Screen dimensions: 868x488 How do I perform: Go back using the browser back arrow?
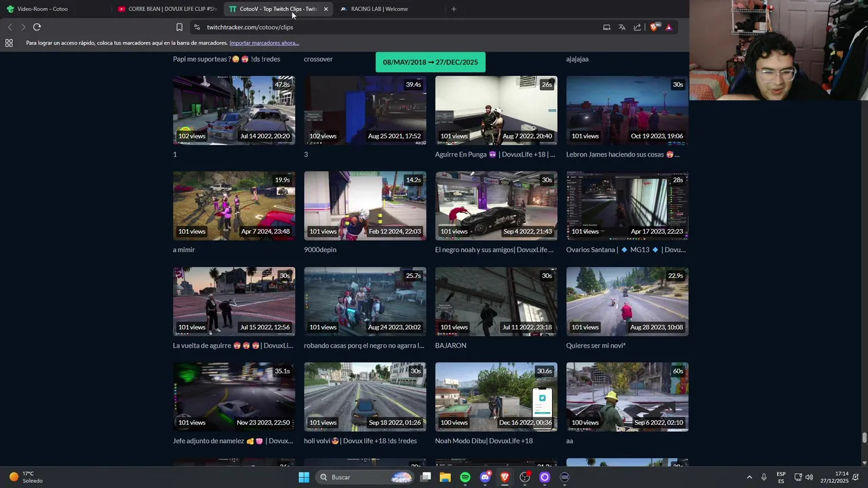[9, 27]
